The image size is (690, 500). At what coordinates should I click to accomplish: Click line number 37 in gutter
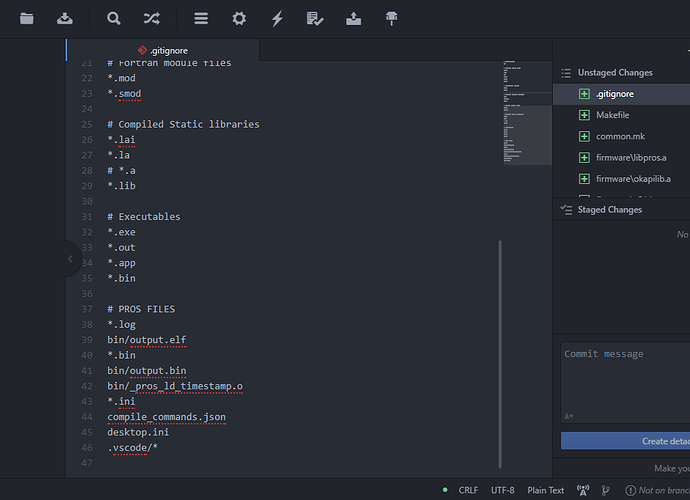pyautogui.click(x=87, y=309)
